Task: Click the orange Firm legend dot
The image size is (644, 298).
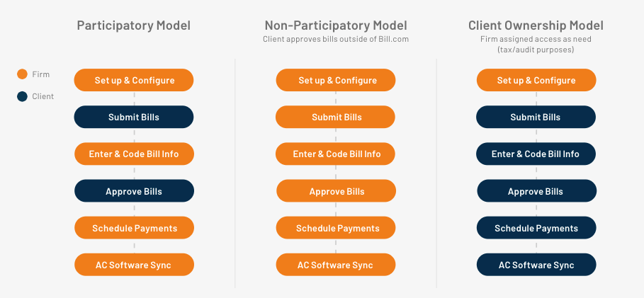Action: (22, 74)
